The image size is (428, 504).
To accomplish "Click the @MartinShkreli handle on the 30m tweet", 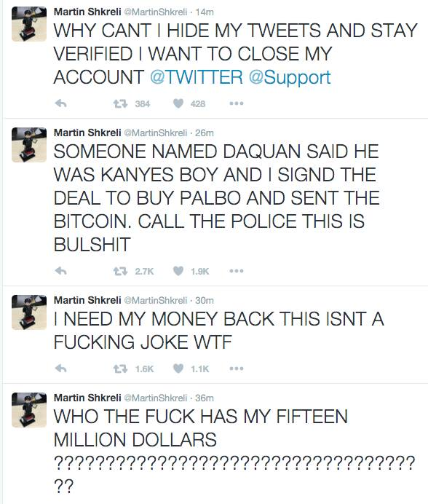I will click(x=155, y=300).
